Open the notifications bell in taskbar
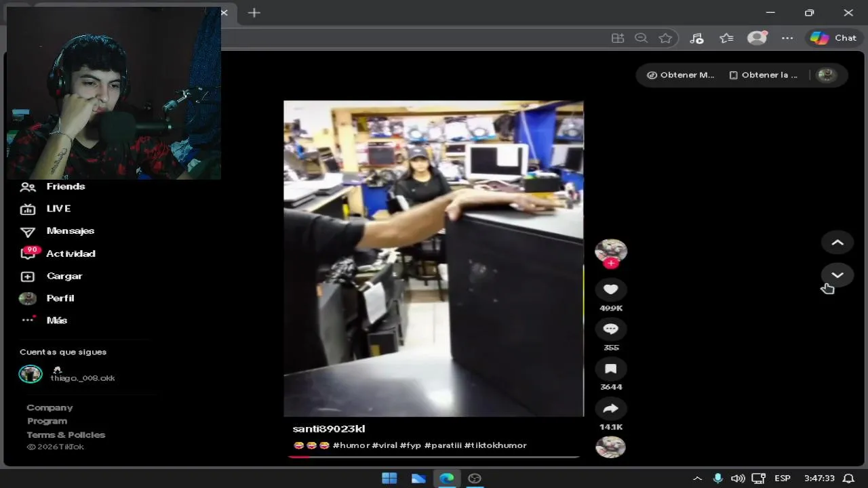 848,479
